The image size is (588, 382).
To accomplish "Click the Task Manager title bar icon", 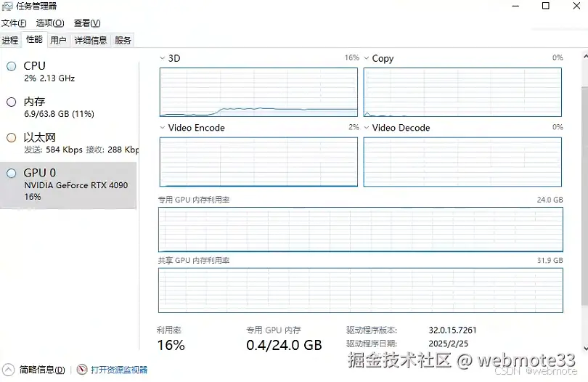I will (x=7, y=7).
